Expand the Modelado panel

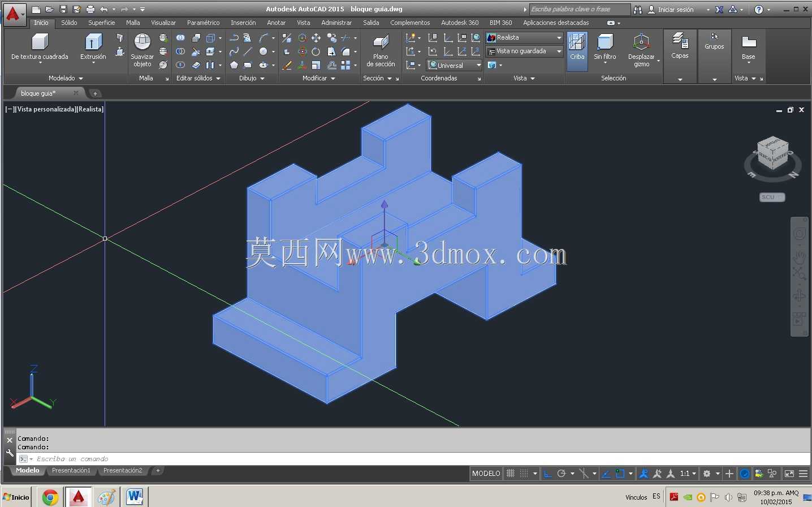[x=66, y=78]
